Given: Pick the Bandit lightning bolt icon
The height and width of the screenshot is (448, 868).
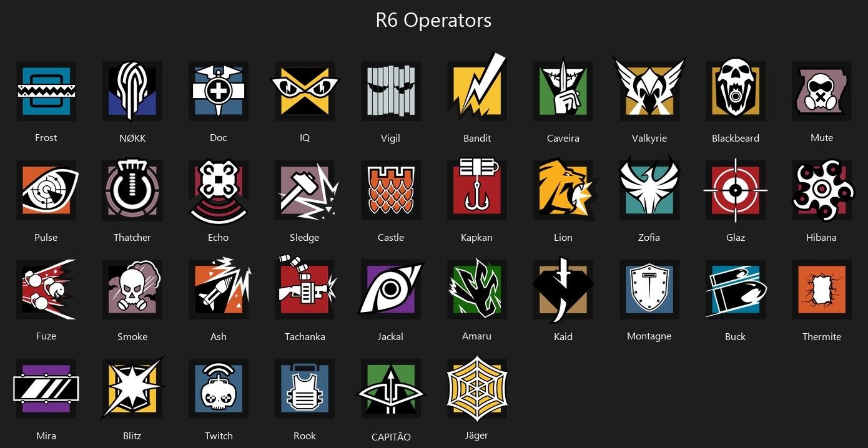Looking at the screenshot, I should 477,87.
